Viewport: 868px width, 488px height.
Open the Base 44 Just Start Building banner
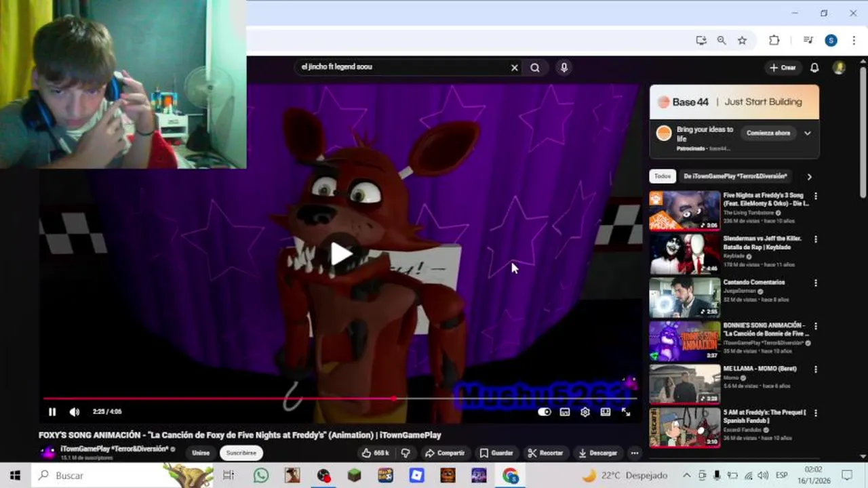pyautogui.click(x=734, y=102)
